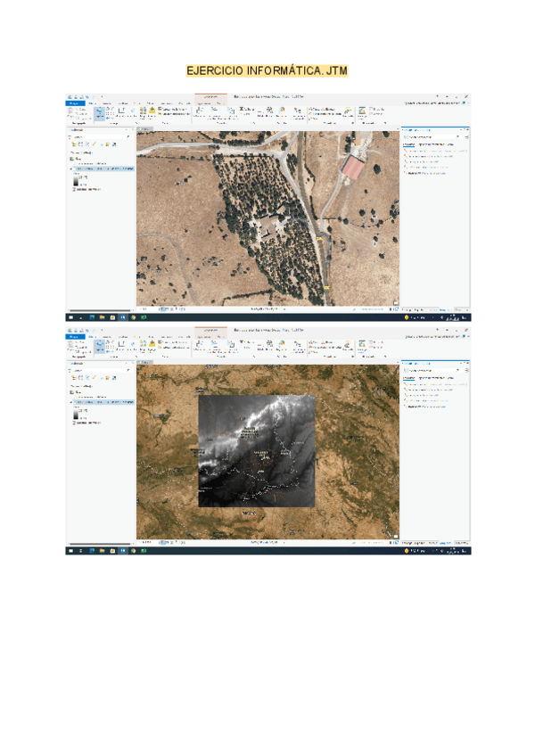Toggle the highlighted raster layer checkbox in upper Contents
The height and width of the screenshot is (756, 535).
tap(72, 168)
